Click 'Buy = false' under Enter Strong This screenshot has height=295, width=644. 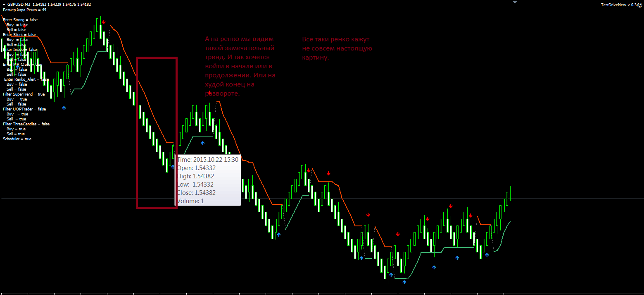point(17,25)
